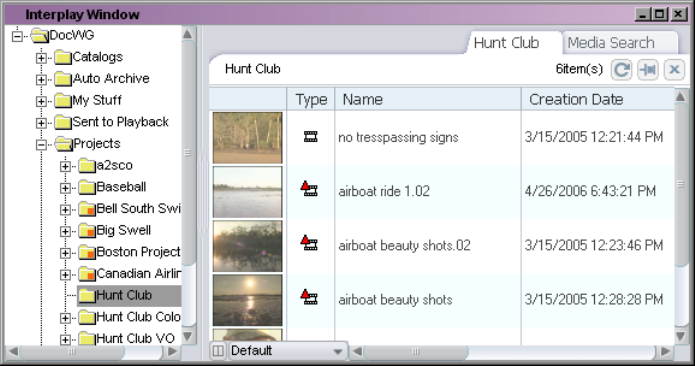The height and width of the screenshot is (366, 695).
Task: Expand the My Stuff folder
Action: pos(41,101)
